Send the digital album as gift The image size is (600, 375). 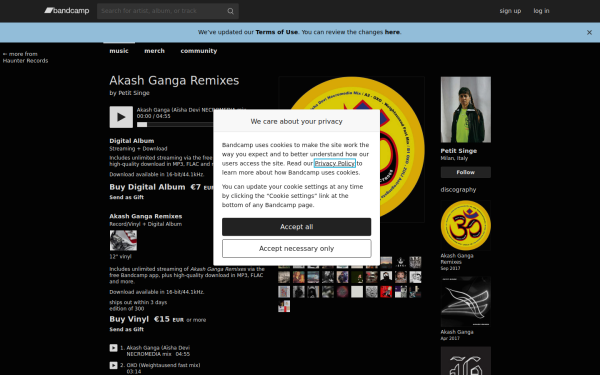point(127,197)
